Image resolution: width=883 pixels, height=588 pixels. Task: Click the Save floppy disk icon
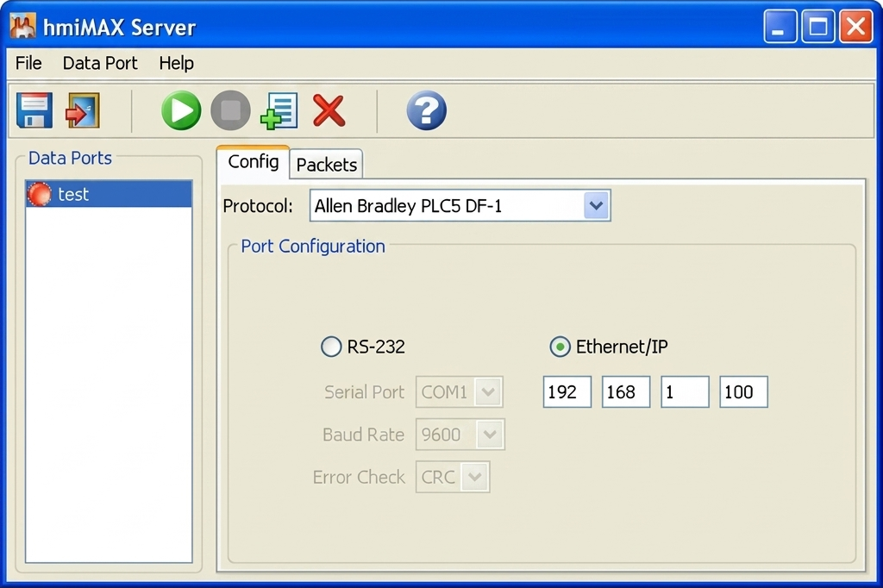34,110
